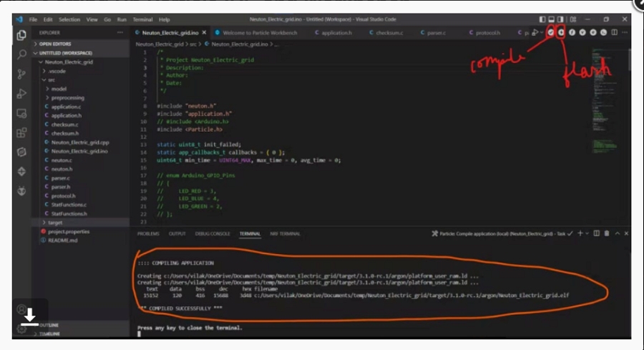Image resolution: width=644 pixels, height=350 pixels.
Task: Toggle the bottom panel layout button
Action: click(x=551, y=19)
